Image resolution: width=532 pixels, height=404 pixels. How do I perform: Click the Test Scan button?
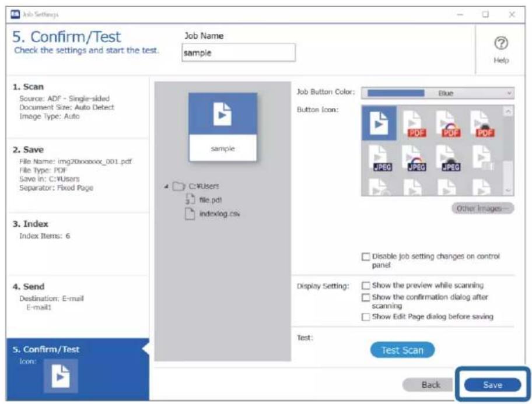click(x=402, y=350)
